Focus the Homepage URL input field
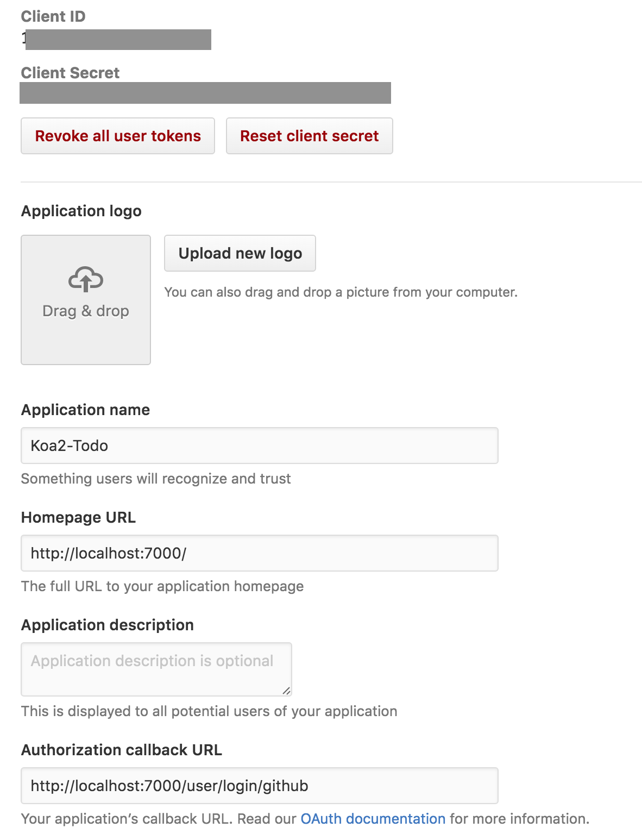Viewport: 642px width, 840px height. coord(260,553)
